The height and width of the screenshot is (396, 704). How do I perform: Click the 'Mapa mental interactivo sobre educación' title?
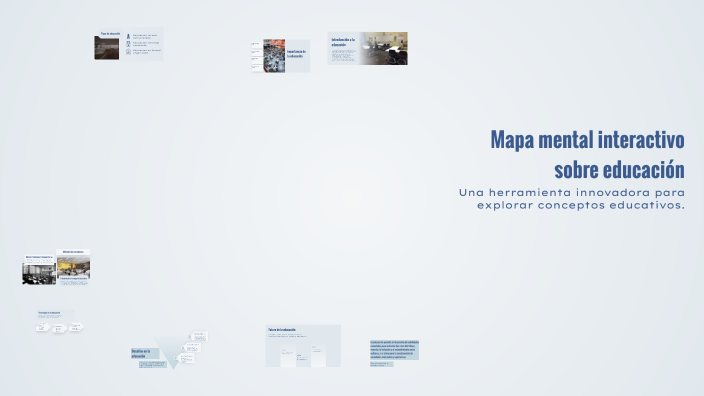coord(587,154)
